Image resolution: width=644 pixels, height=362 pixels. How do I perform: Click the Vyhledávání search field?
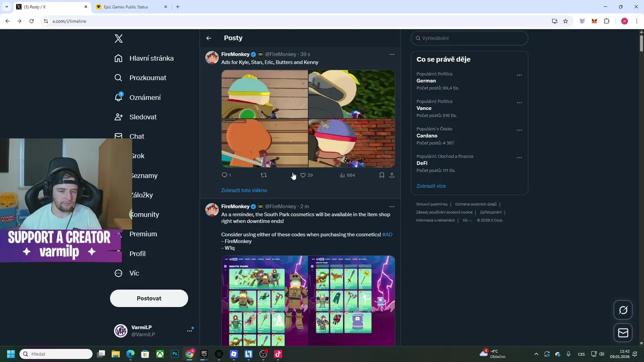469,38
